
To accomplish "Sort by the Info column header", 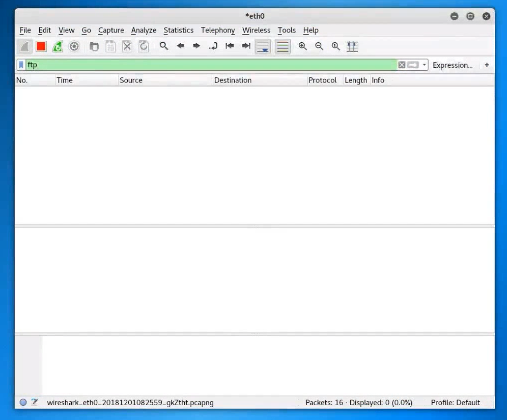I will click(432, 80).
